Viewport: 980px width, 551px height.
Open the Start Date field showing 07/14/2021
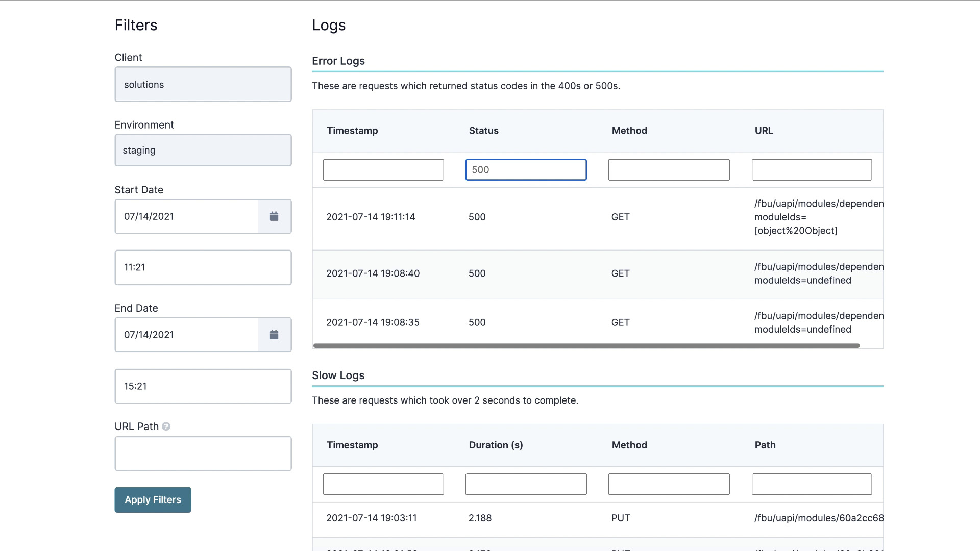point(187,216)
